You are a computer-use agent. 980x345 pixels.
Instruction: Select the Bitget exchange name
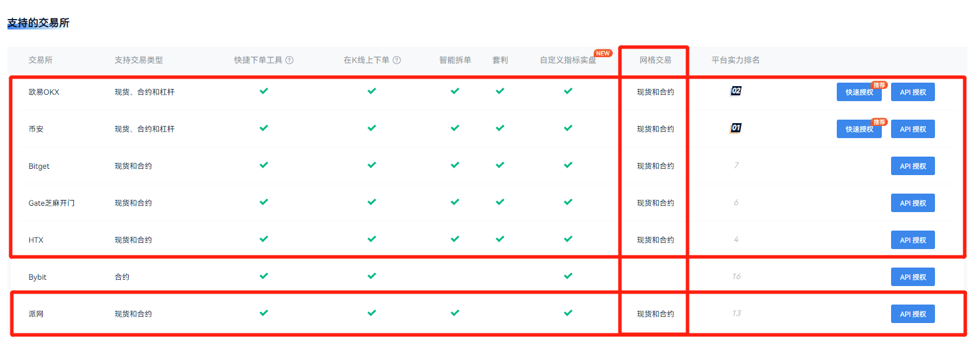(x=39, y=166)
